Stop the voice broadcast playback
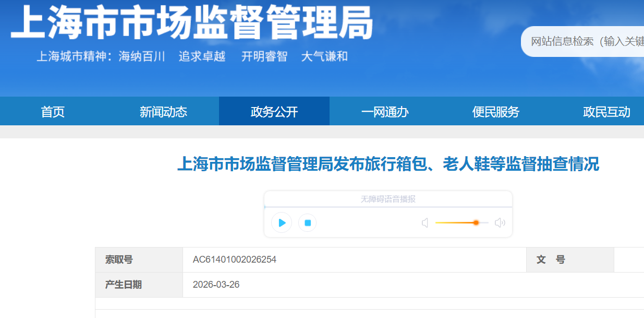Viewport: 644px width, 318px height. (307, 223)
